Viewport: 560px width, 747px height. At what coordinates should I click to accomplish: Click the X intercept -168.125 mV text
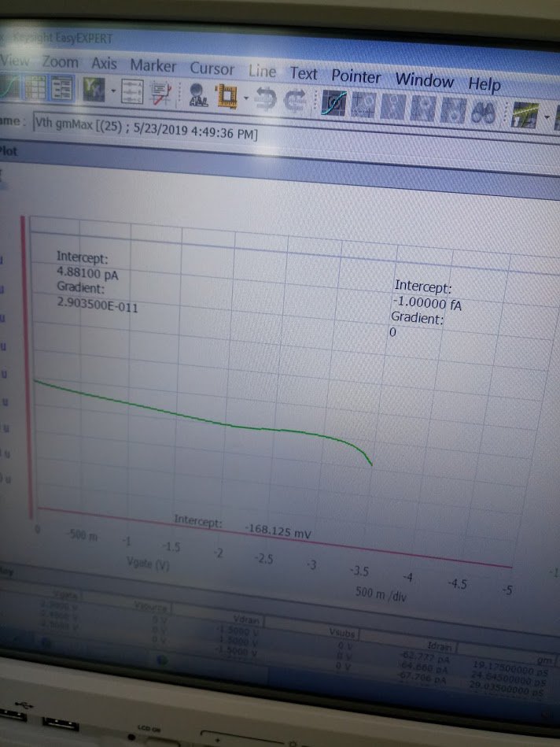coord(278,531)
